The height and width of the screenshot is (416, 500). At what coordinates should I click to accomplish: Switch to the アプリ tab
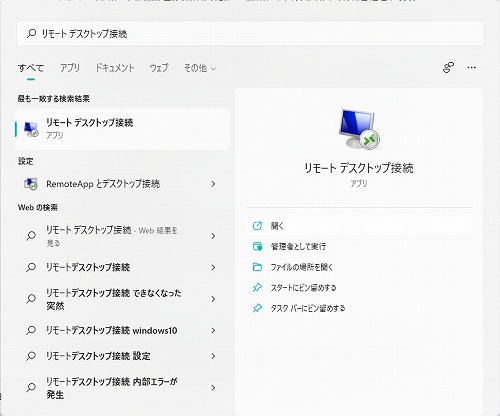point(70,68)
